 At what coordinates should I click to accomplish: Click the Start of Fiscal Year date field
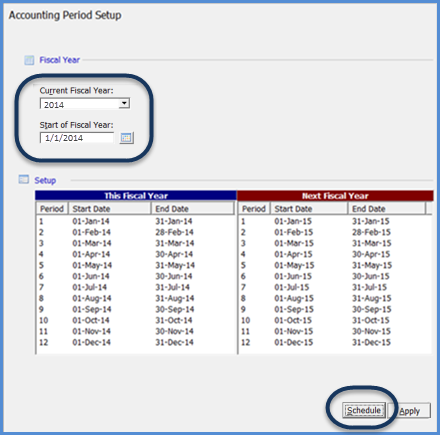click(x=77, y=138)
